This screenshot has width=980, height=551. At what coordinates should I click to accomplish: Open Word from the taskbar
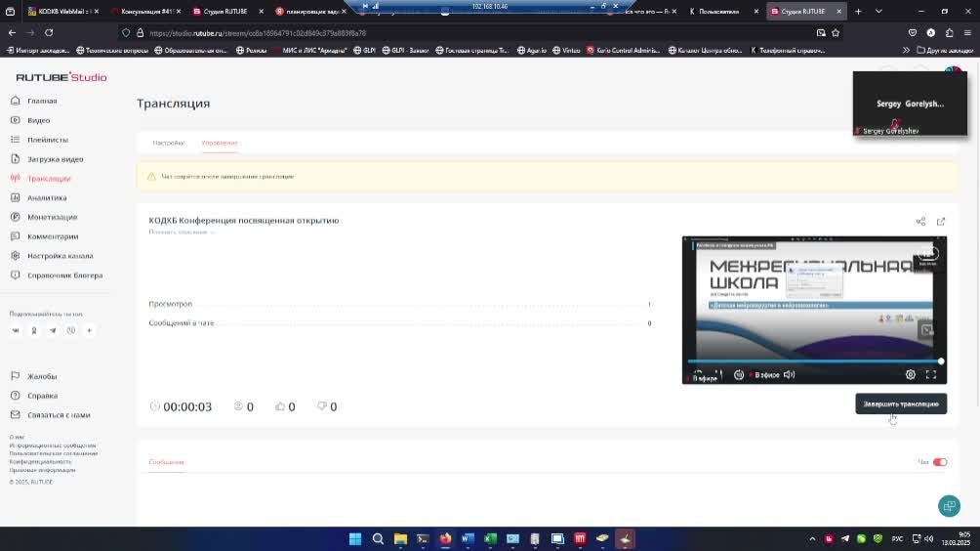[x=468, y=538]
